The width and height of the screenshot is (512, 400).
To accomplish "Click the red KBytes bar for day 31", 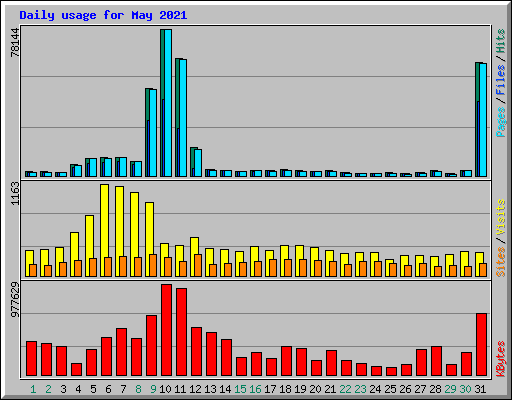I will pyautogui.click(x=481, y=345).
